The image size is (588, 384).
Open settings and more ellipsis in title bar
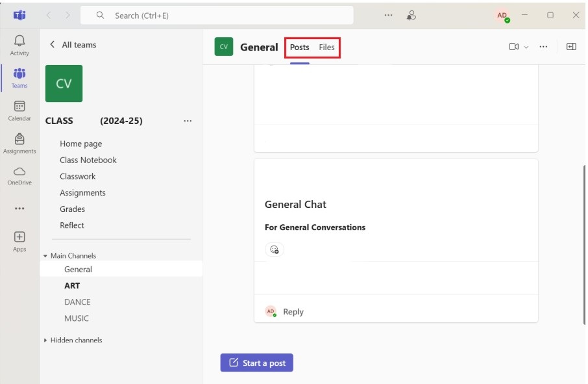coord(389,15)
